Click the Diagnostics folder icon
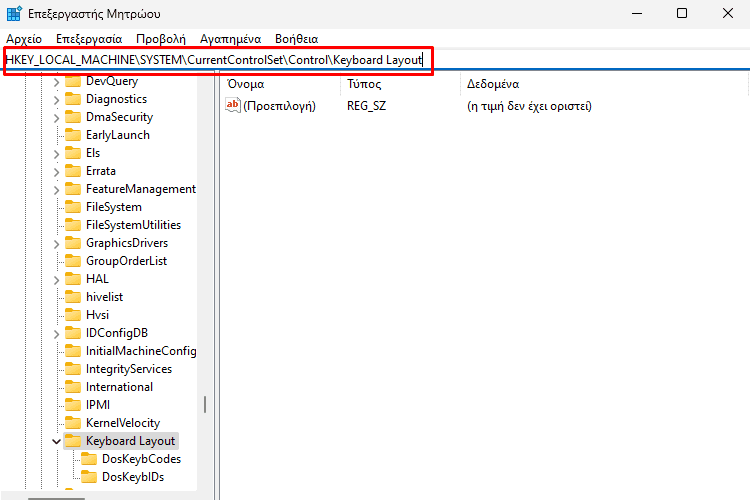 [73, 99]
